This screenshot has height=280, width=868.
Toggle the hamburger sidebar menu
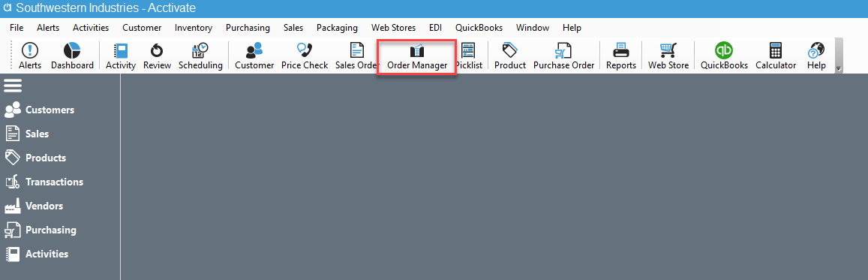click(13, 86)
